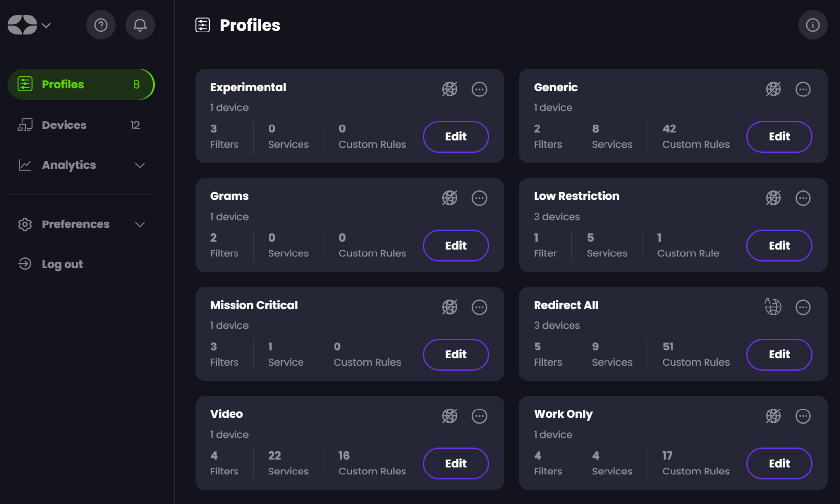Open the help question mark icon
The image size is (840, 504).
click(101, 25)
